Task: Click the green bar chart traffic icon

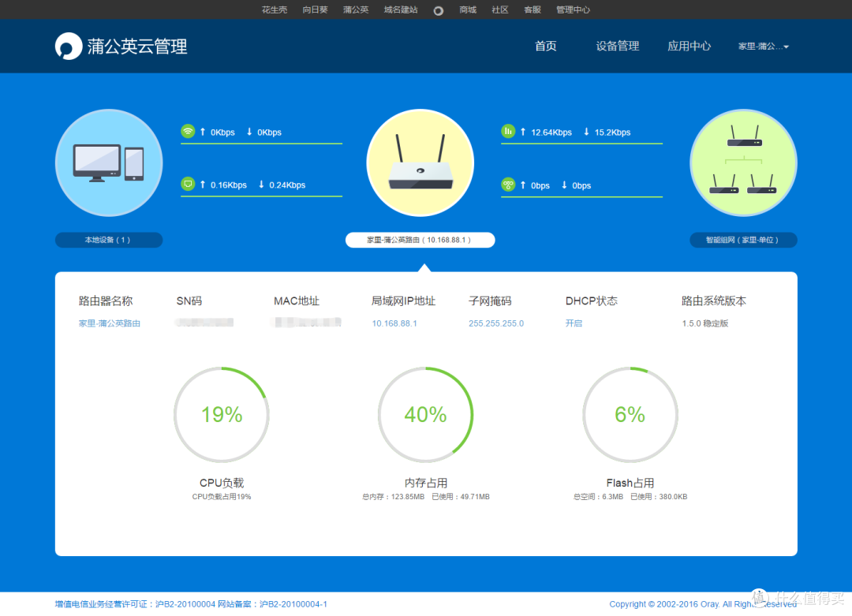Action: coord(508,132)
